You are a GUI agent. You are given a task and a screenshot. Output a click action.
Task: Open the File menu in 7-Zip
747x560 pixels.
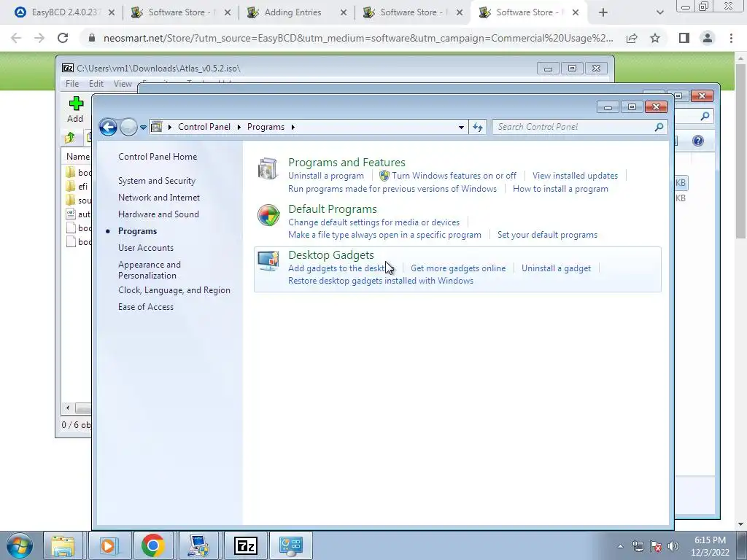pos(72,83)
